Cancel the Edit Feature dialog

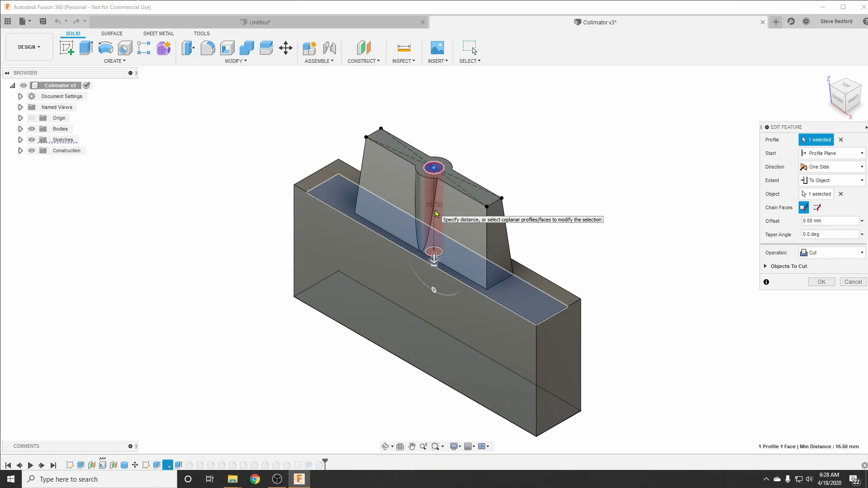[x=853, y=282]
